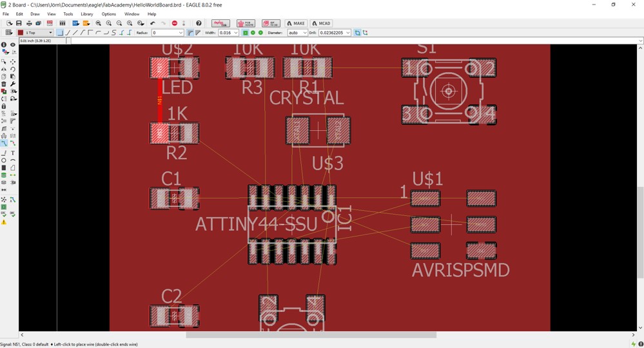Open the Library menu

[x=86, y=14]
